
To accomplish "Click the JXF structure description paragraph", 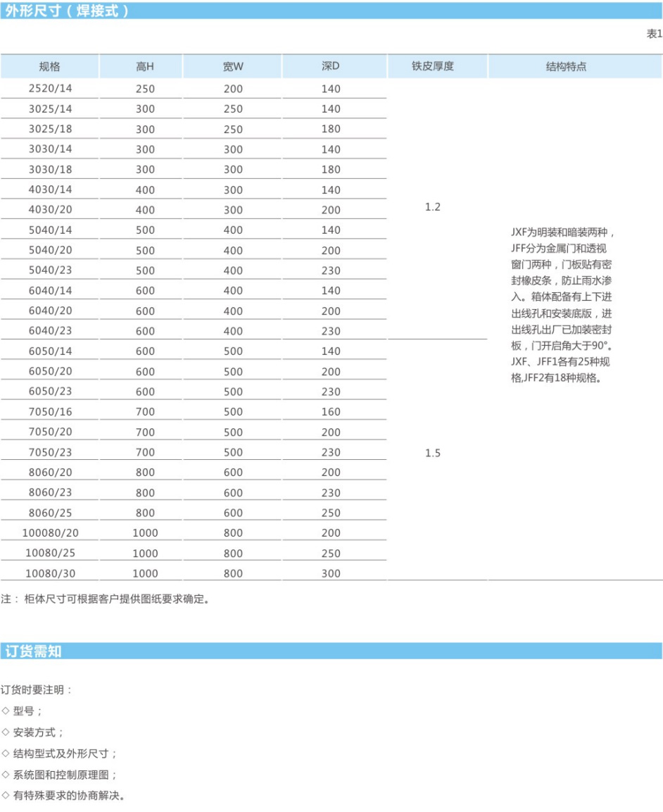I will (566, 304).
